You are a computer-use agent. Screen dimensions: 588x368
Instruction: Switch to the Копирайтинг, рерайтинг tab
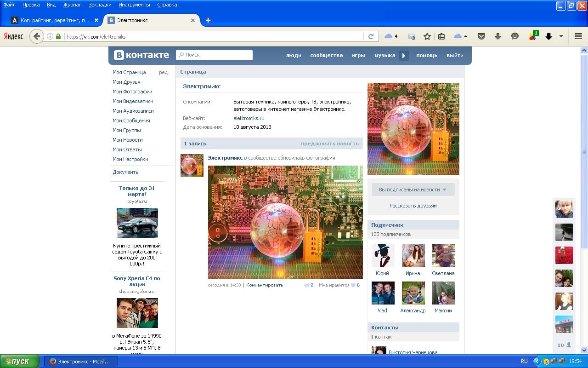[x=55, y=20]
